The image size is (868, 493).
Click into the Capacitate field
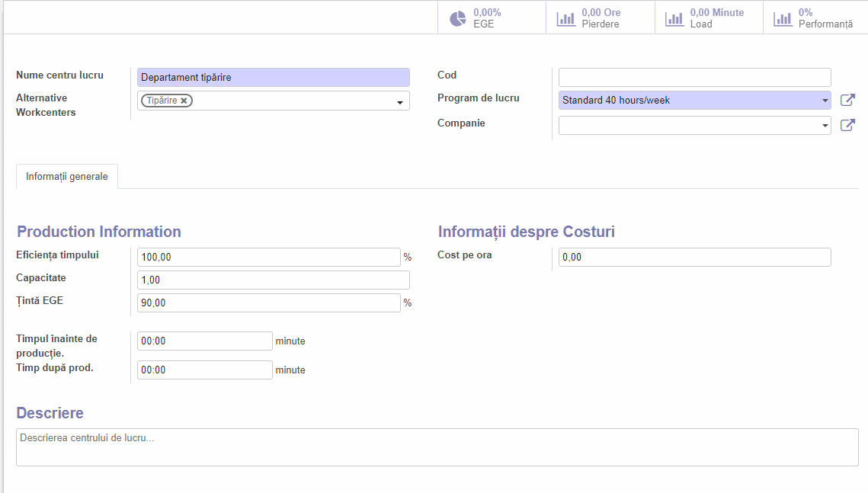click(274, 280)
